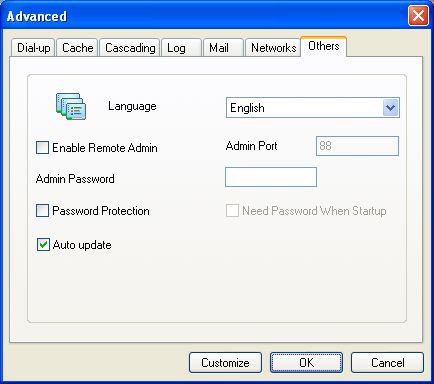Image resolution: width=434 pixels, height=384 pixels.
Task: Focus the Admin Password field
Action: (x=271, y=177)
